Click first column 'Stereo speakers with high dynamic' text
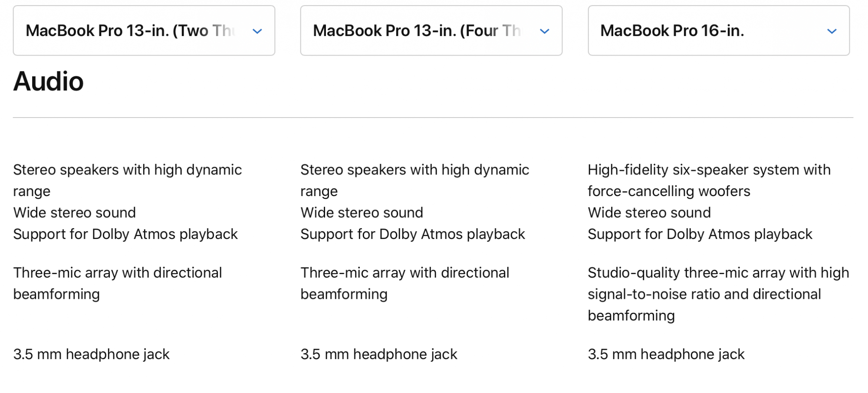868x393 pixels. 127,170
